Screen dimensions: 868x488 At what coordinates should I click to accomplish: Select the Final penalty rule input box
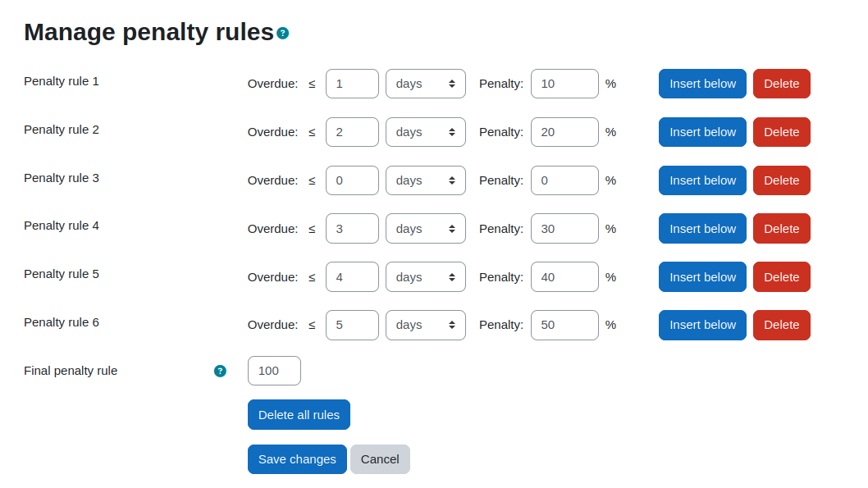point(274,371)
